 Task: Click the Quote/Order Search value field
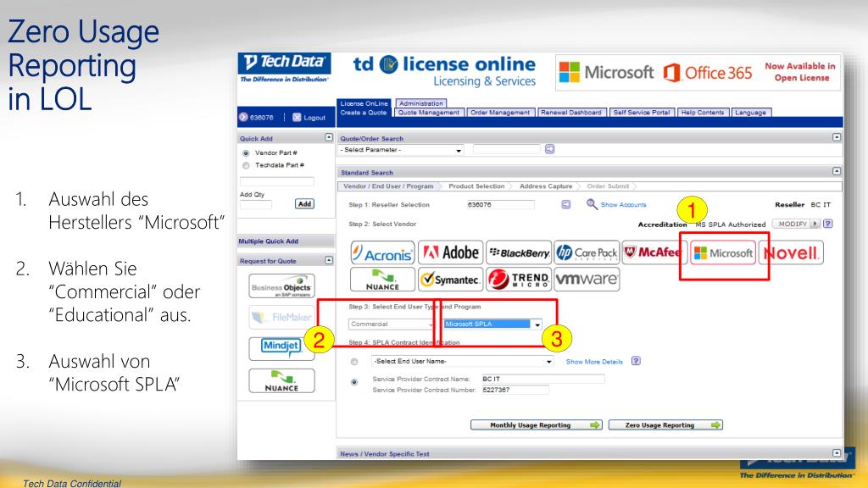tap(507, 149)
